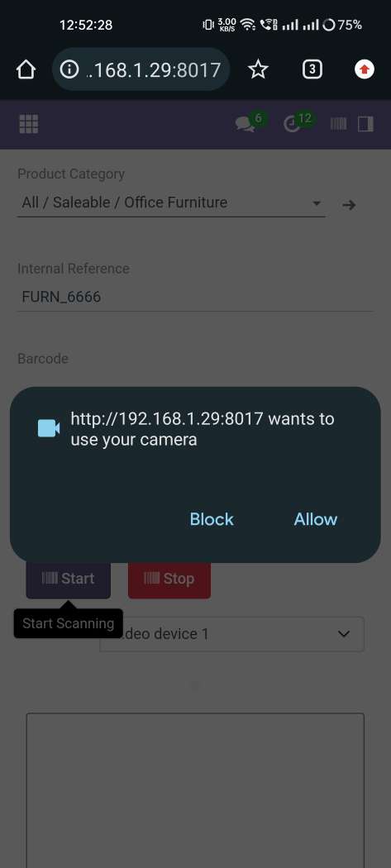Start barcode scanning
The width and height of the screenshot is (391, 868).
[x=68, y=579]
